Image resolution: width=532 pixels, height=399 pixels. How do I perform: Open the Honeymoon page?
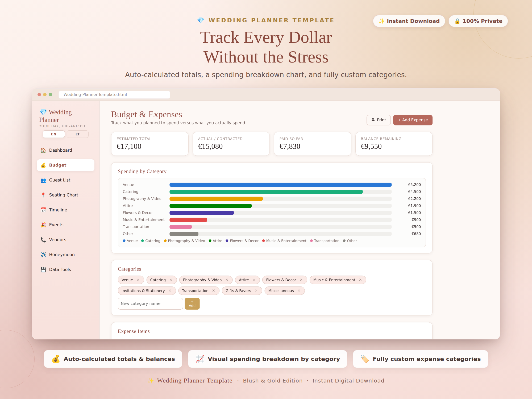coord(65,255)
